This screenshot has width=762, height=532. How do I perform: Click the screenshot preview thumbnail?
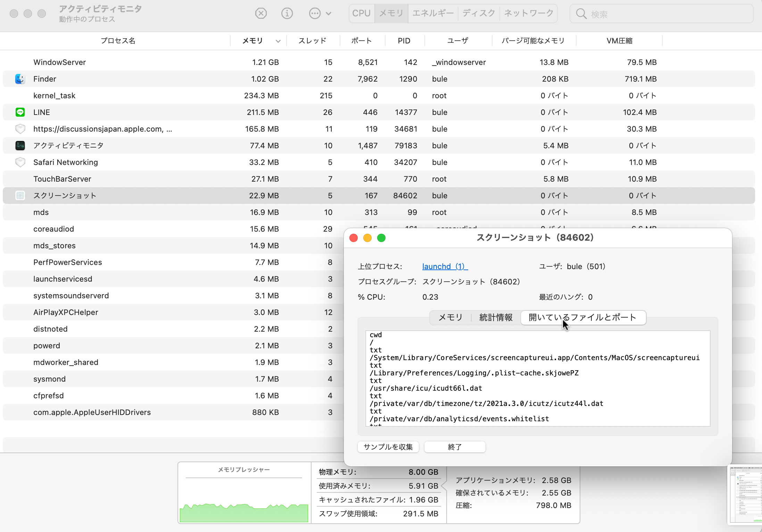(x=745, y=495)
